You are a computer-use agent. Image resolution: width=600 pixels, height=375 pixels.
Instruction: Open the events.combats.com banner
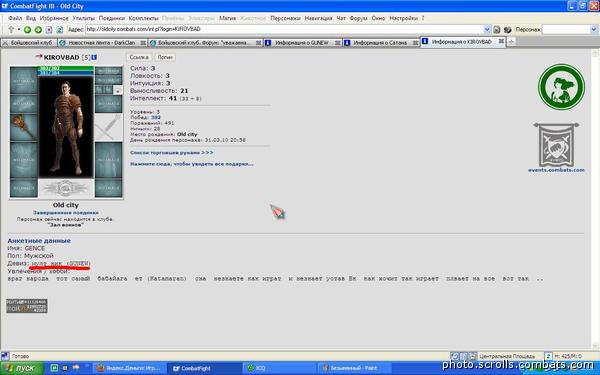pos(556,148)
